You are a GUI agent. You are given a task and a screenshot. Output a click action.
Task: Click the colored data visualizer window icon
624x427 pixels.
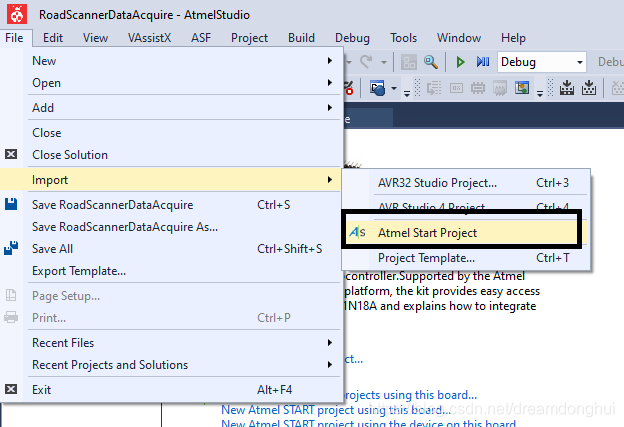(522, 88)
